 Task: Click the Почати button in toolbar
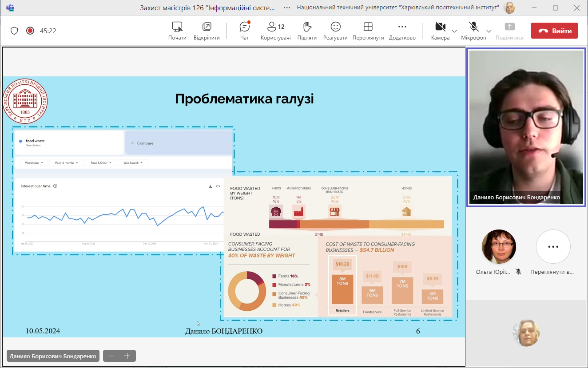pos(177,31)
